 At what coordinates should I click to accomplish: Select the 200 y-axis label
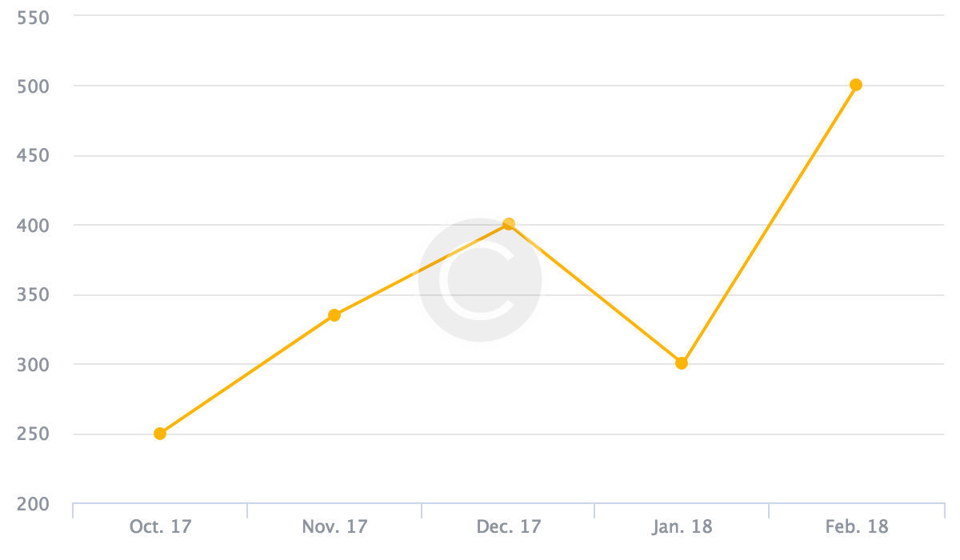coord(33,504)
